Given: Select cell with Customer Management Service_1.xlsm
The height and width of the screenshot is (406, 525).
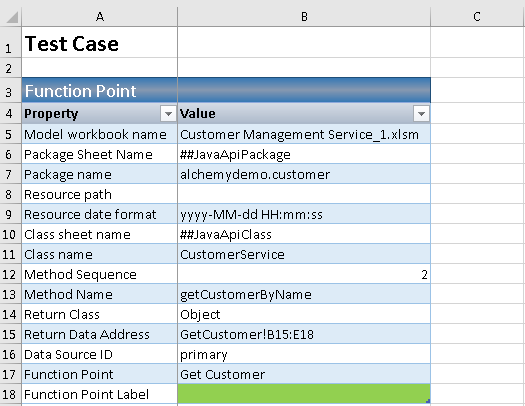Looking at the screenshot, I should 304,134.
